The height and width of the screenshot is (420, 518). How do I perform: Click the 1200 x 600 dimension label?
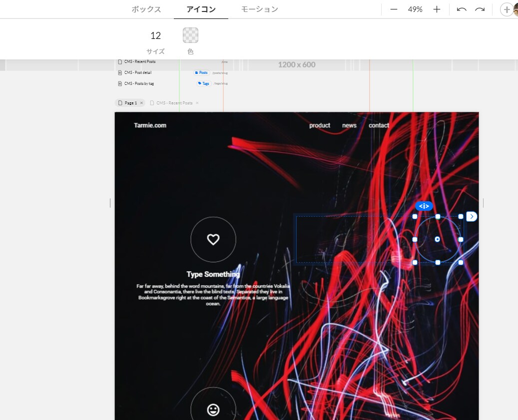[297, 65]
